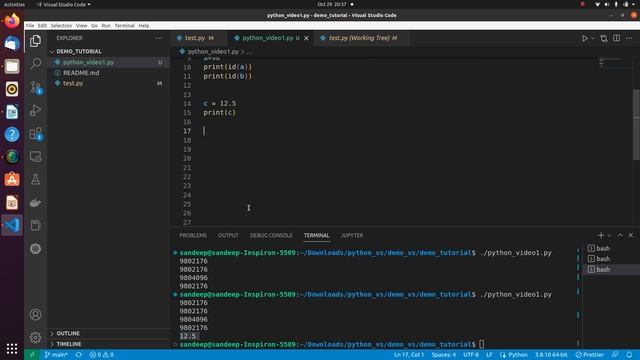Switch to the test.py editor tab
Screen dimensions: 640x360
(199, 38)
